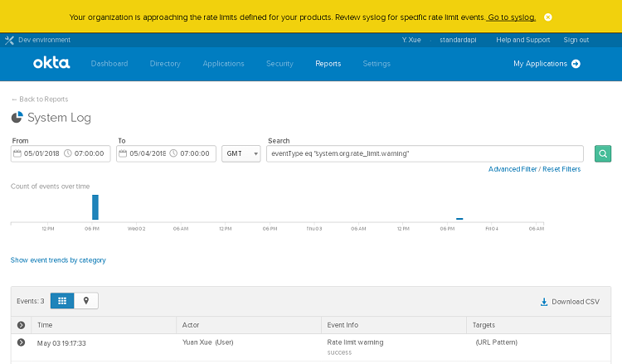622x364 pixels.
Task: Click the From time clock icon
Action: pos(68,153)
